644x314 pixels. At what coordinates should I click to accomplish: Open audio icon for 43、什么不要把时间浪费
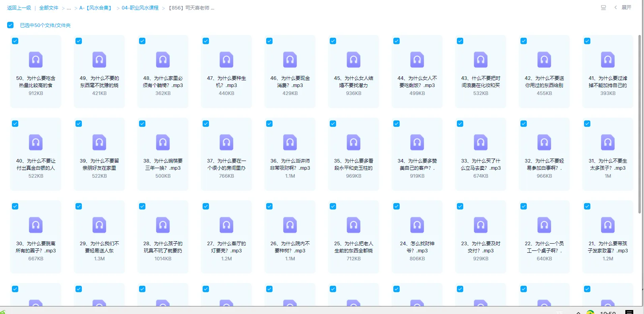click(481, 60)
